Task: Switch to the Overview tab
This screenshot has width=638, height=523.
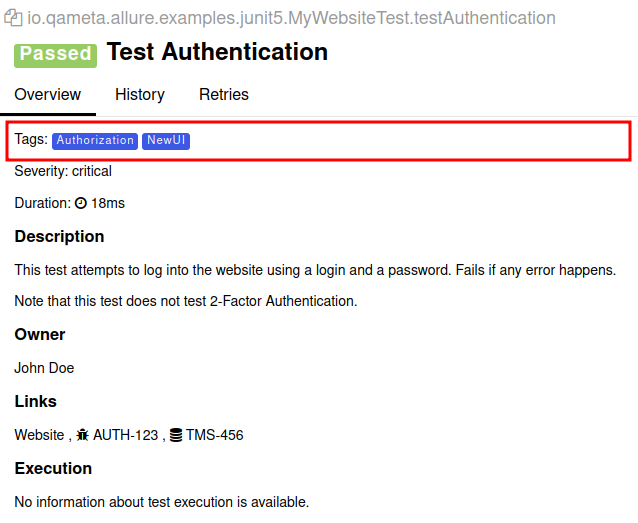Action: (47, 95)
